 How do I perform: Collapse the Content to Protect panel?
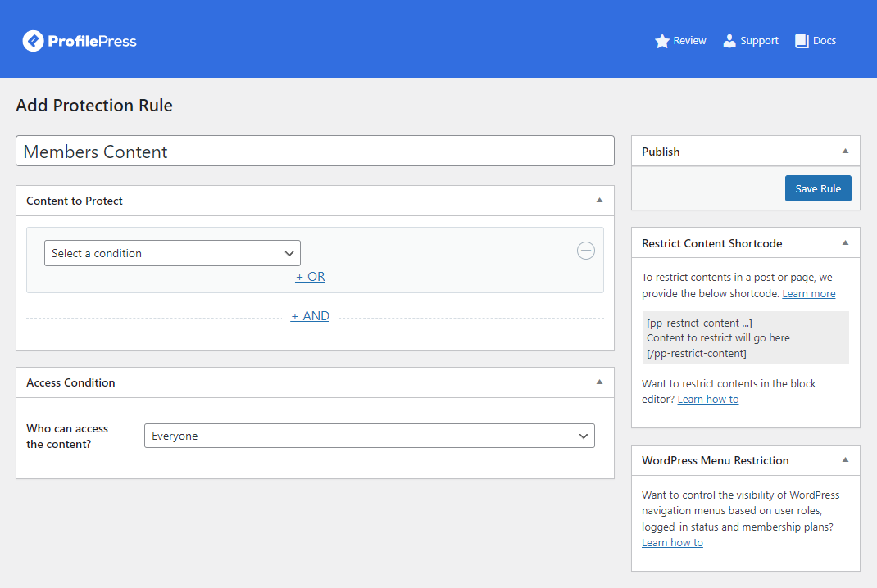tap(599, 201)
